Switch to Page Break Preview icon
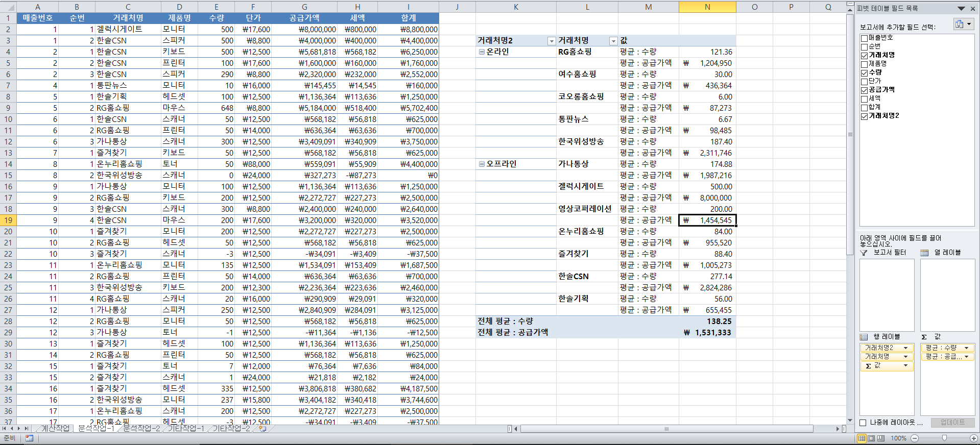 click(881, 438)
